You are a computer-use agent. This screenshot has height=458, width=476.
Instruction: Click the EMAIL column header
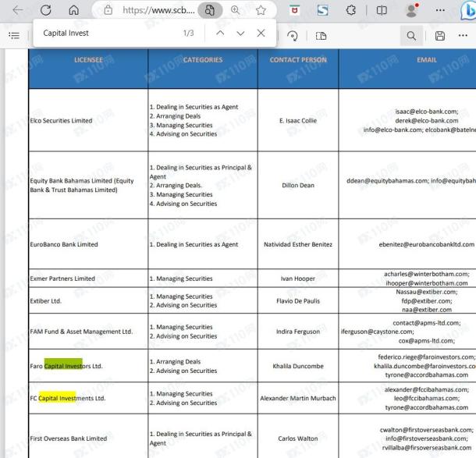point(427,60)
